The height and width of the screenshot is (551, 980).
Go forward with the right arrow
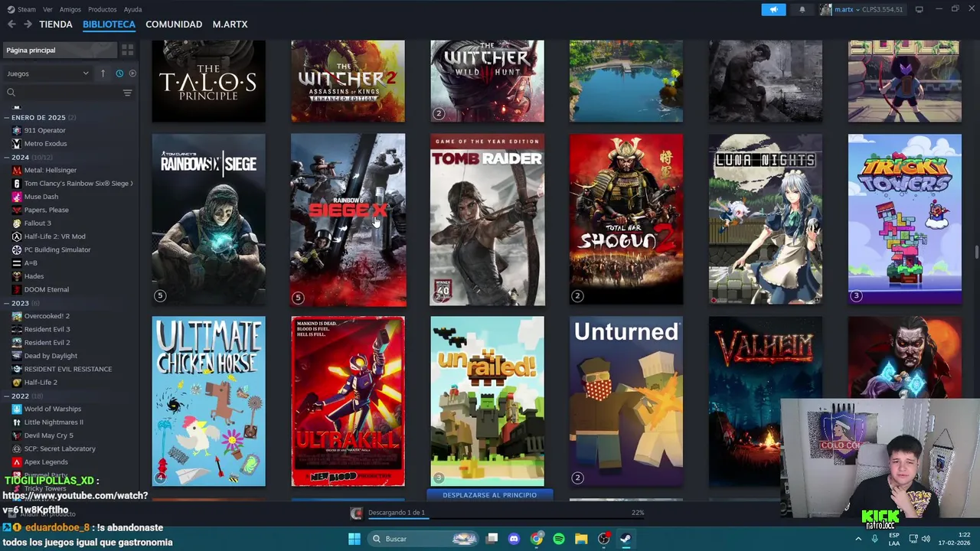coord(28,24)
